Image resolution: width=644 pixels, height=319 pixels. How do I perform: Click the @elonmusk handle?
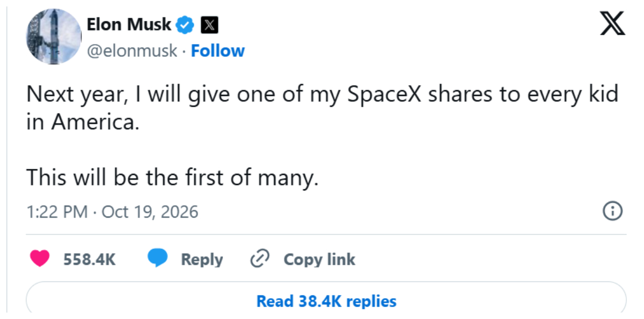131,51
